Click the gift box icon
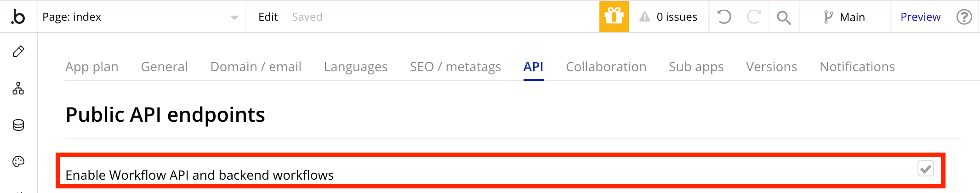980x193 pixels. click(x=614, y=17)
